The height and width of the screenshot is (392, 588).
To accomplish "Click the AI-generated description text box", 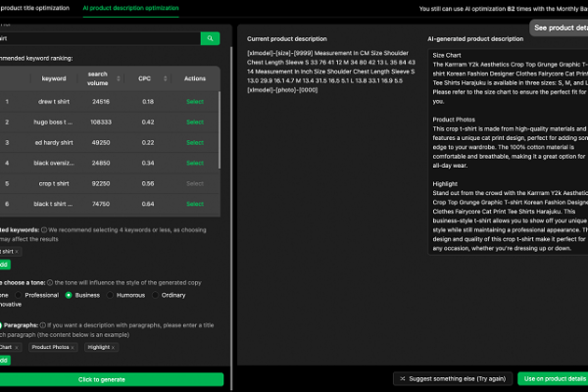I will [x=508, y=152].
